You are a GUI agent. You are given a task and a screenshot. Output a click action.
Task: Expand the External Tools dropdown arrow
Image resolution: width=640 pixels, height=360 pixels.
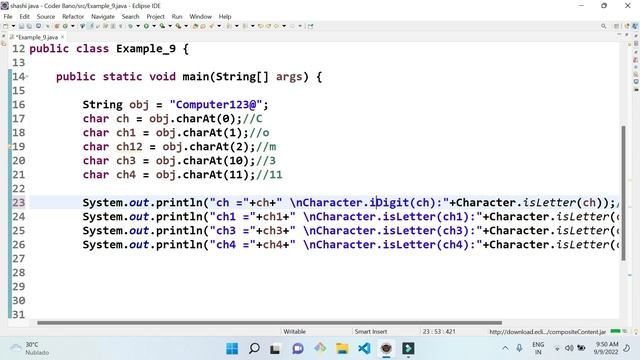point(186,26)
